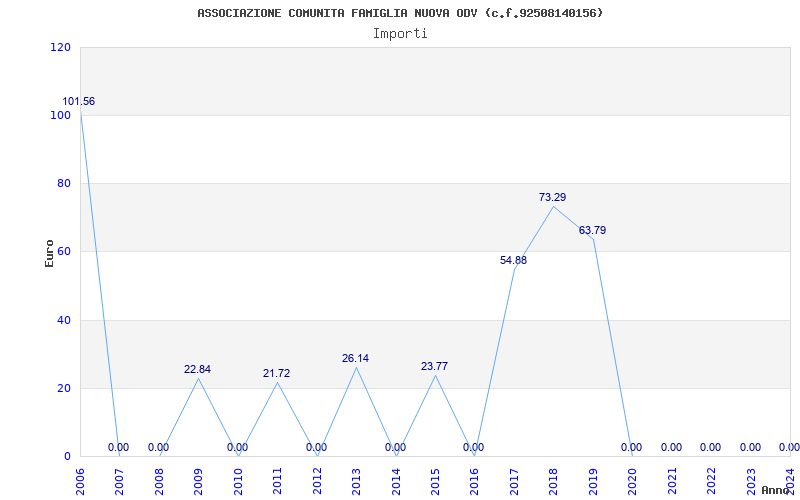The image size is (800, 500).
Task: Click the 73.29 data label
Action: pyautogui.click(x=553, y=197)
